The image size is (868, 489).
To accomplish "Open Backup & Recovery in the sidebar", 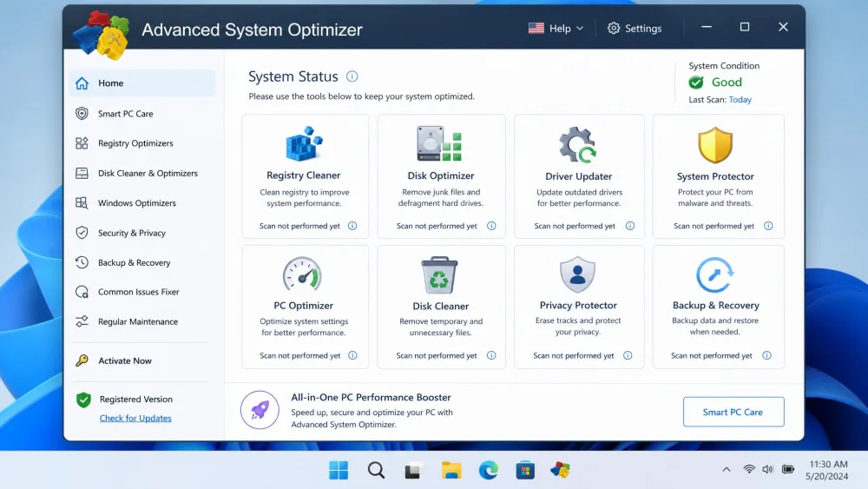I will click(142, 262).
